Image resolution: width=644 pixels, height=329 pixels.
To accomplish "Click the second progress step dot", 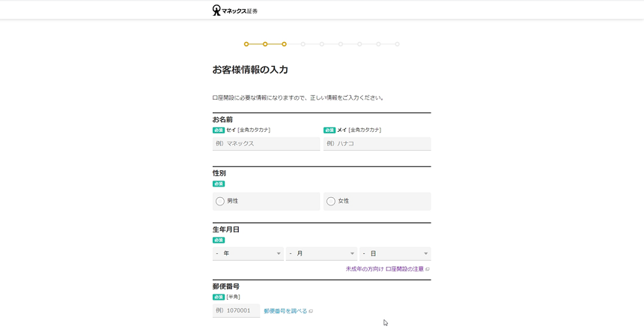I will 265,44.
